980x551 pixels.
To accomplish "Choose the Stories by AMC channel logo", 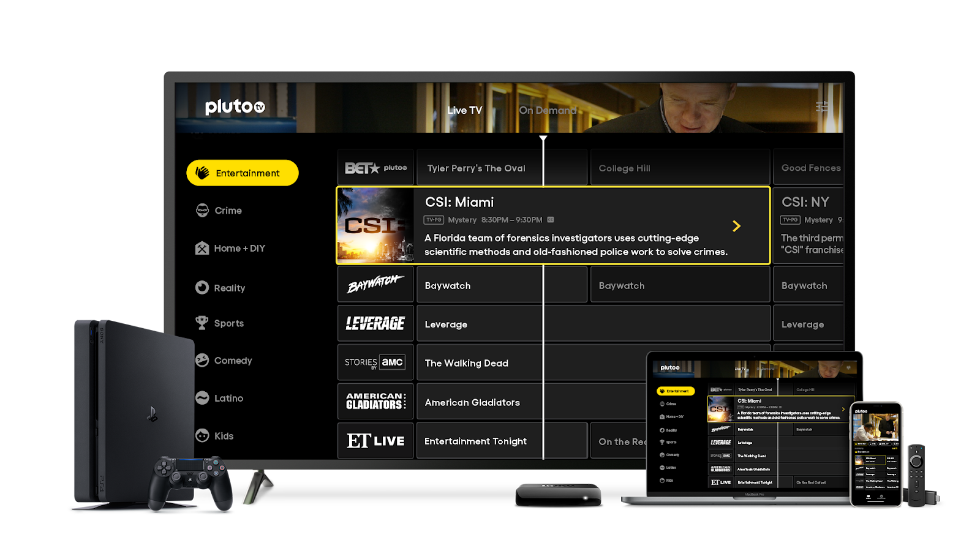I will click(x=375, y=362).
